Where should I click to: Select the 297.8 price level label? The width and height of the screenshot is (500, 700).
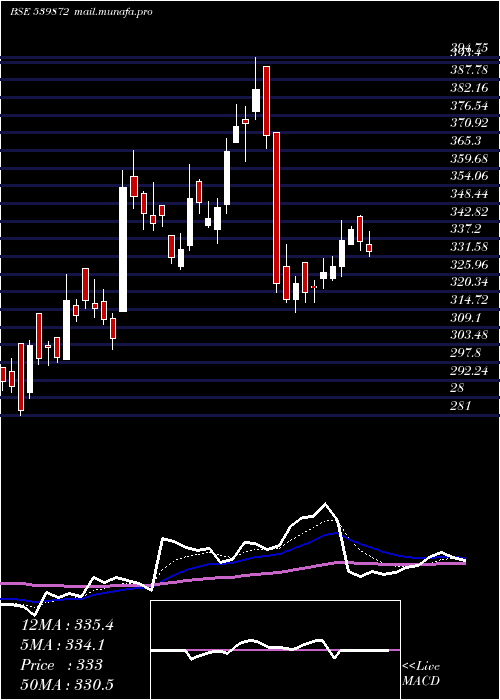(465, 353)
